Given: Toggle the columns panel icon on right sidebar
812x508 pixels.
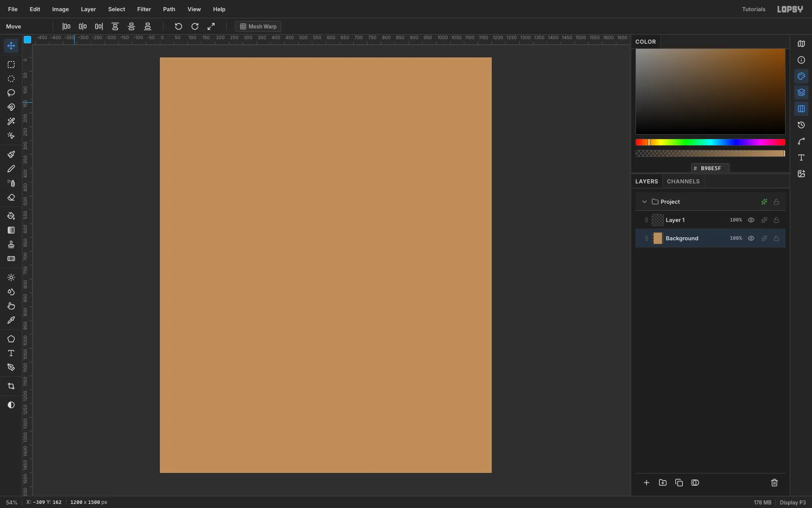Looking at the screenshot, I should click(801, 109).
